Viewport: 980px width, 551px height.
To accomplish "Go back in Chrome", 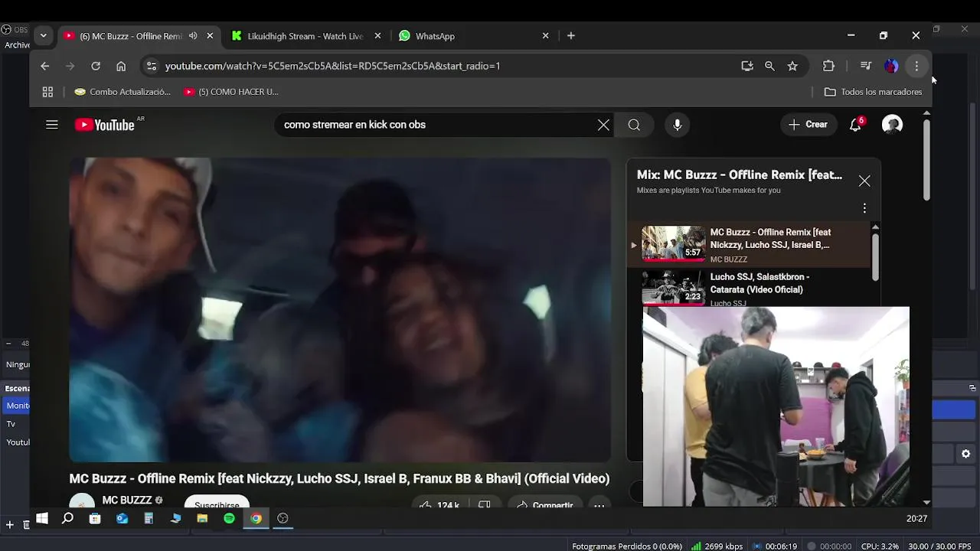I will (x=45, y=66).
